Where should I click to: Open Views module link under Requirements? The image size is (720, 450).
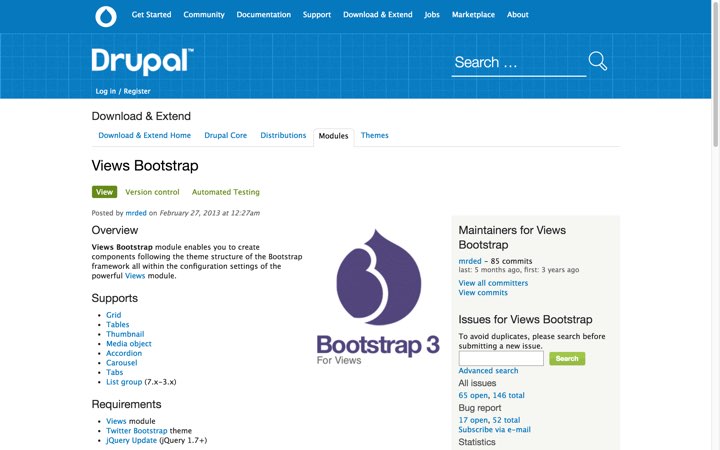pos(116,421)
